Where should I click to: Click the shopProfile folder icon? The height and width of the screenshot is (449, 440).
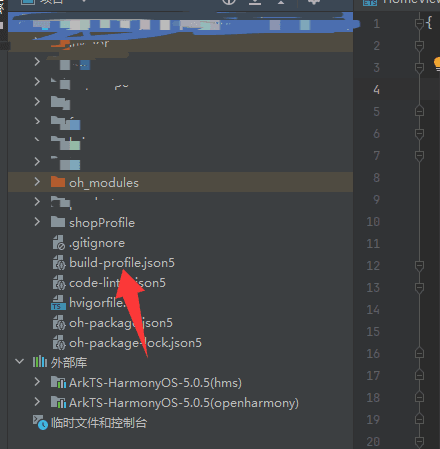click(x=58, y=222)
